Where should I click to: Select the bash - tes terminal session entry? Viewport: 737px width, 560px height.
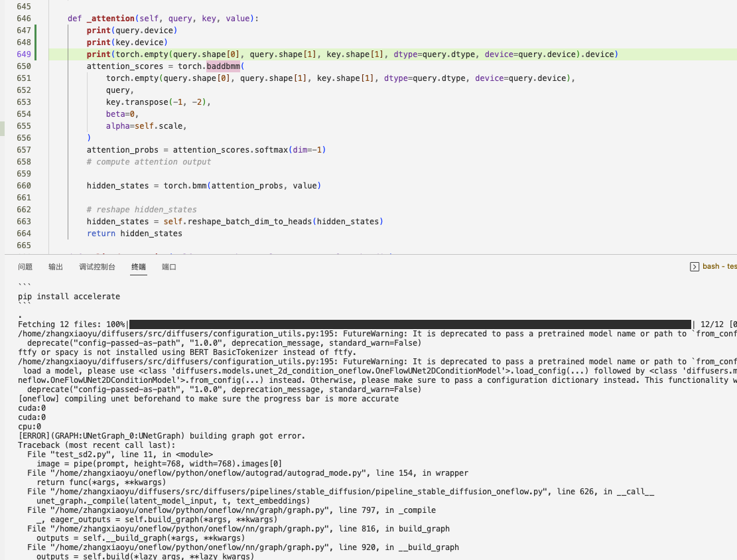point(718,266)
